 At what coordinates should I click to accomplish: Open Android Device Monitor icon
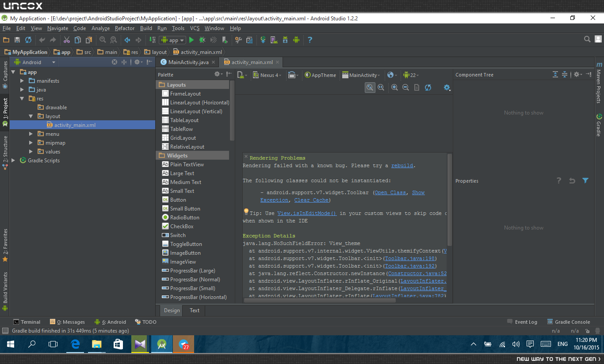click(296, 40)
